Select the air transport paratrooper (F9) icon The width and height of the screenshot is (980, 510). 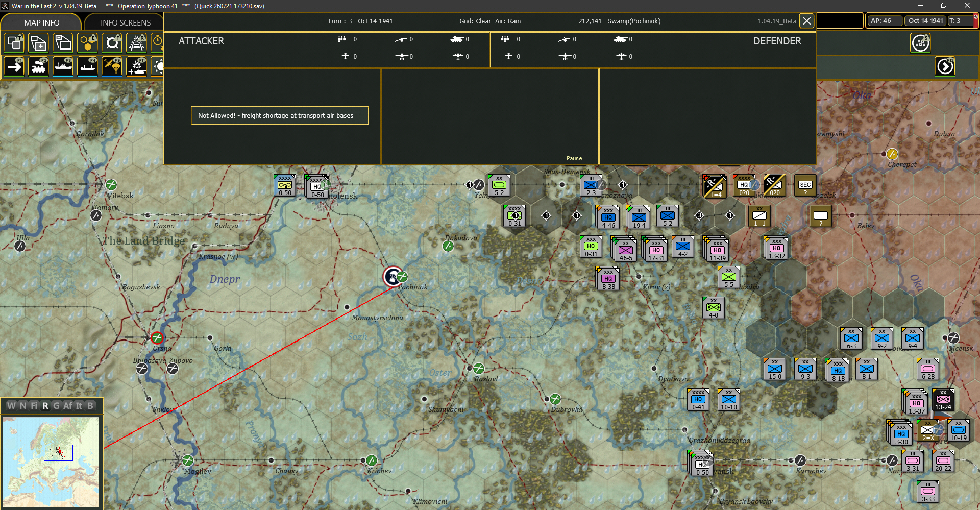[112, 67]
